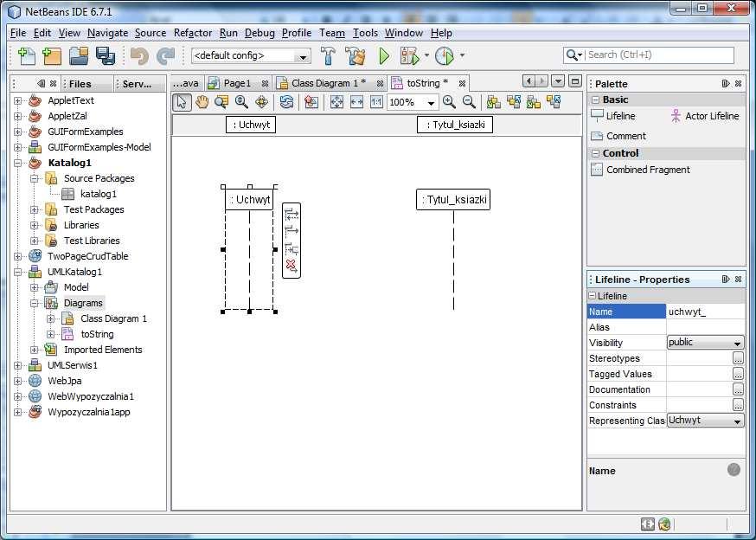Click the red X destroy lifeline icon
756x540 pixels.
[x=292, y=266]
